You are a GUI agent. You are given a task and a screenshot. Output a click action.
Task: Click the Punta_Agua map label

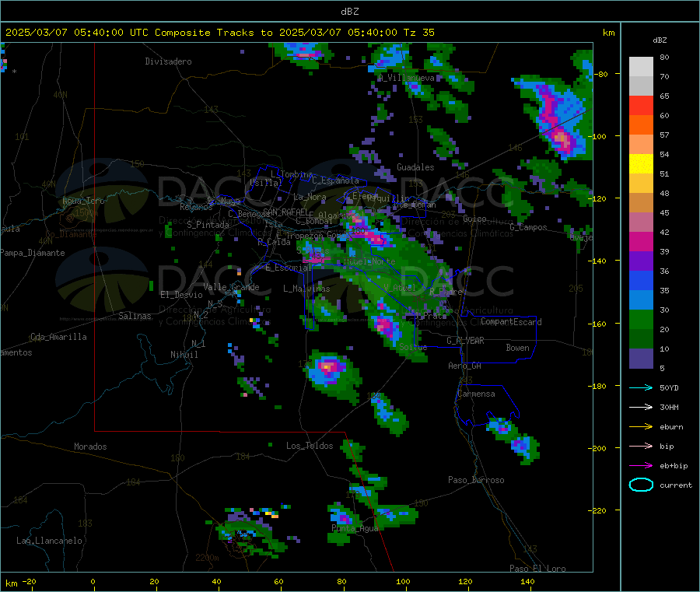(x=355, y=529)
